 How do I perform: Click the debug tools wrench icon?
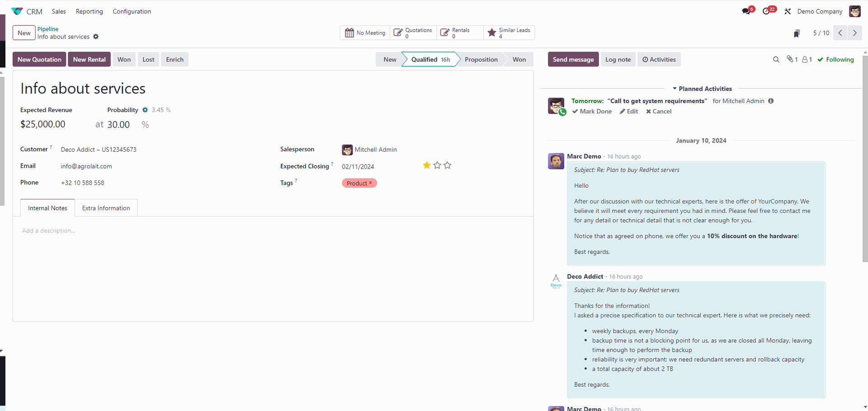coord(788,11)
